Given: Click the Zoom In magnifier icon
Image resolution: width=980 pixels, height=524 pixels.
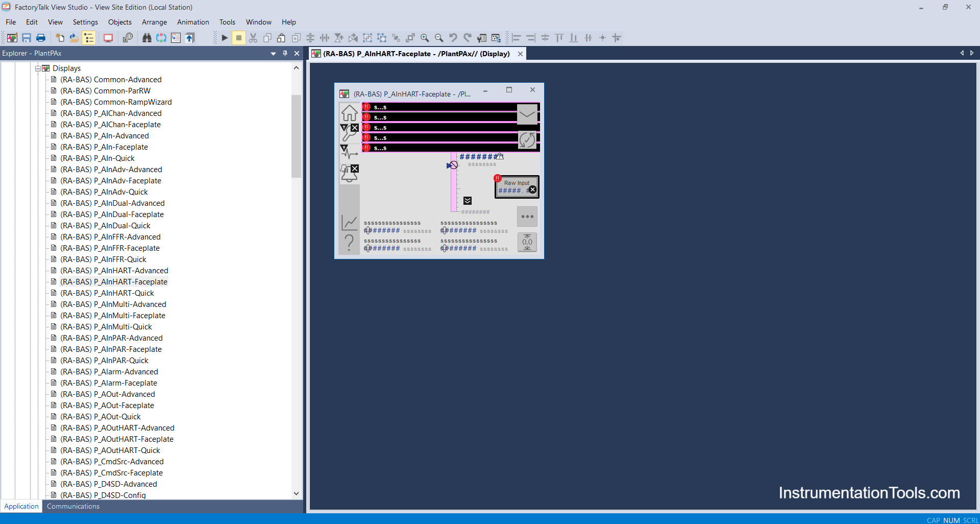Looking at the screenshot, I should (x=425, y=38).
